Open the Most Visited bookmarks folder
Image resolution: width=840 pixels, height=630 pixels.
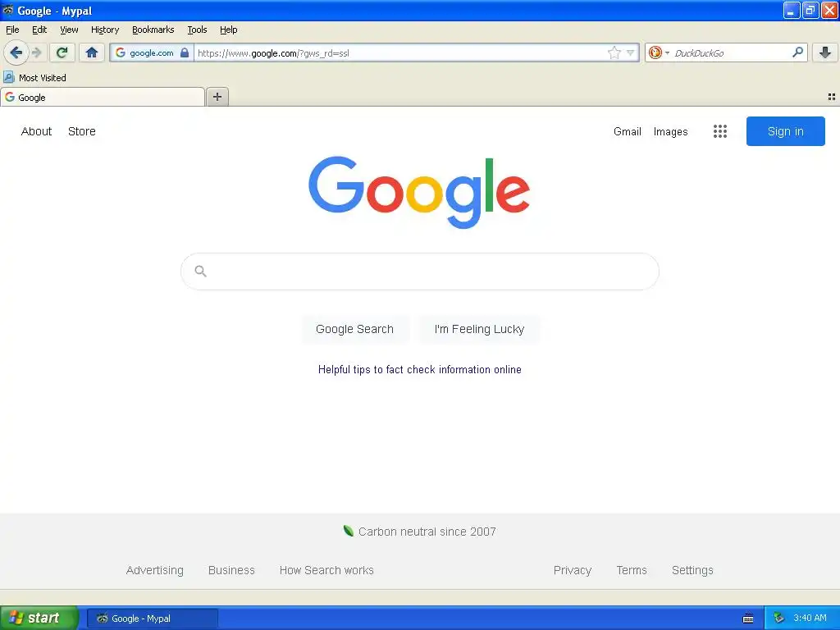[x=35, y=78]
